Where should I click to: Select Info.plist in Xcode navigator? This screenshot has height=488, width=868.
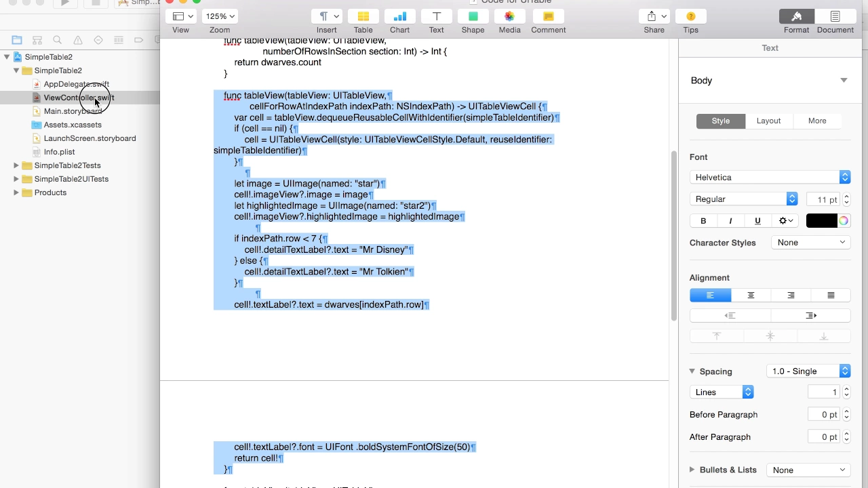click(x=59, y=152)
